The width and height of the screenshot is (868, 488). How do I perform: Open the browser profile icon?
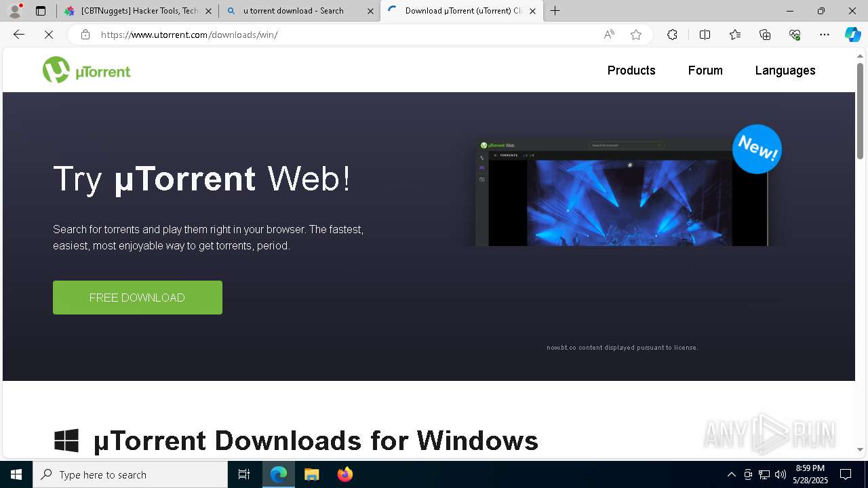(x=14, y=11)
